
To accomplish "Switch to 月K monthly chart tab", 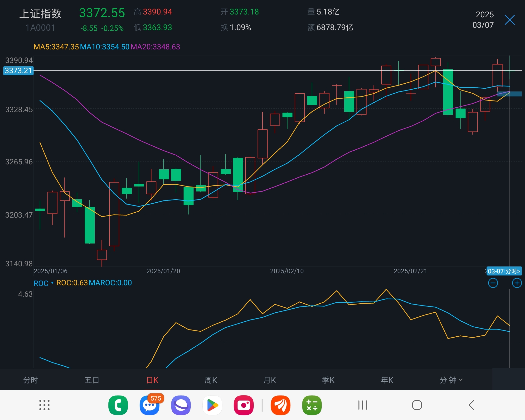I will pyautogui.click(x=270, y=380).
